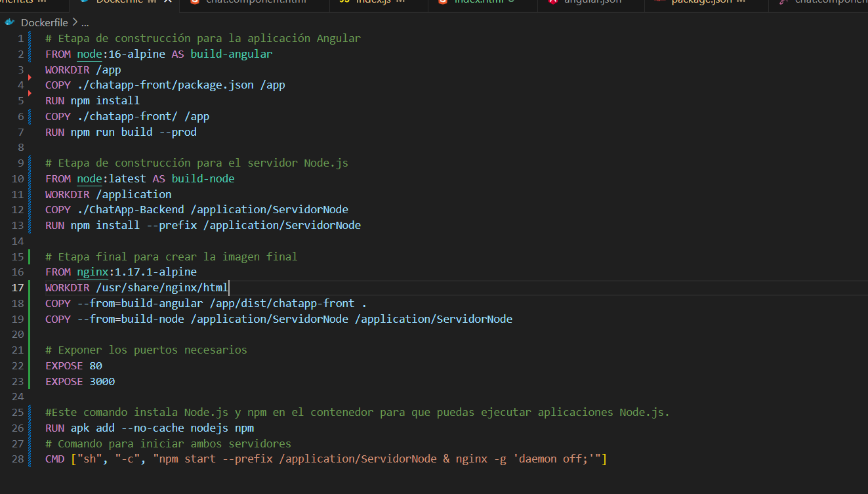Click 'build-angular' on the FROM line 2
The width and height of the screenshot is (868, 494).
(x=231, y=54)
